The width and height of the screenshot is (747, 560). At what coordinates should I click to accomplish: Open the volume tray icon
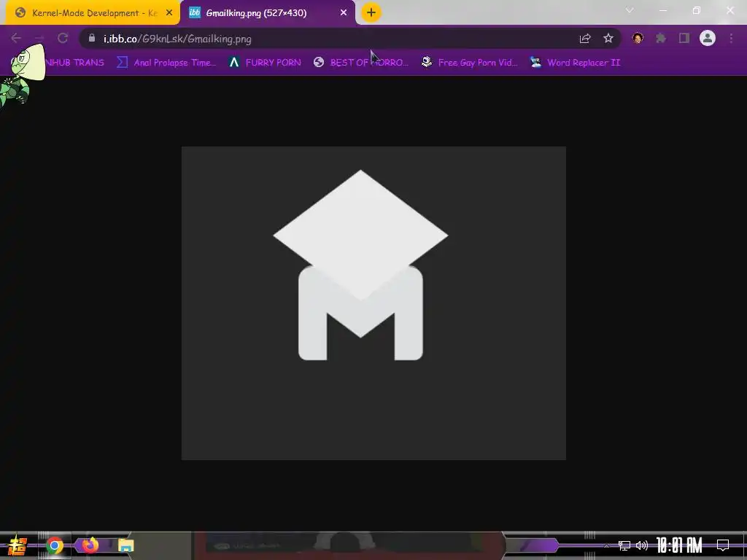[642, 545]
